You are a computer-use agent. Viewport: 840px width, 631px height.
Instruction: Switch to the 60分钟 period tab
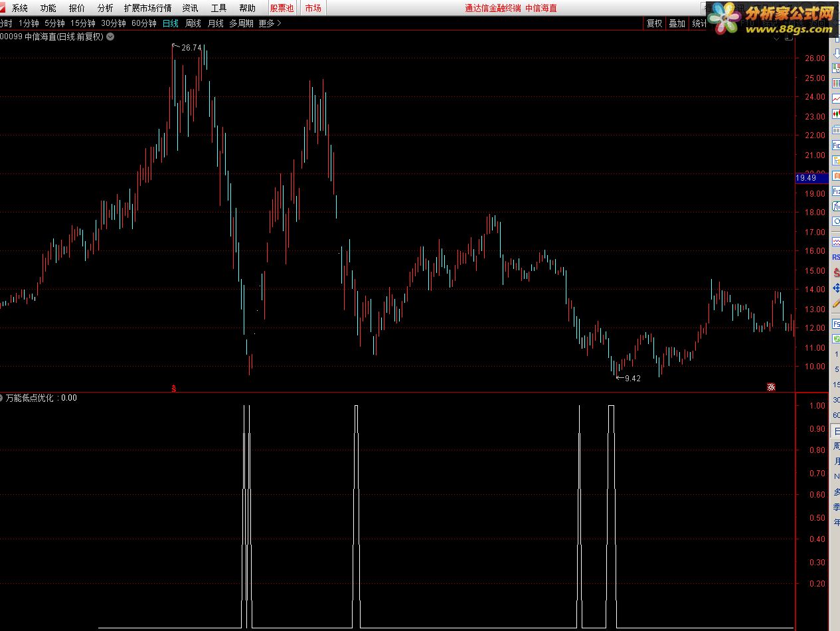[144, 23]
